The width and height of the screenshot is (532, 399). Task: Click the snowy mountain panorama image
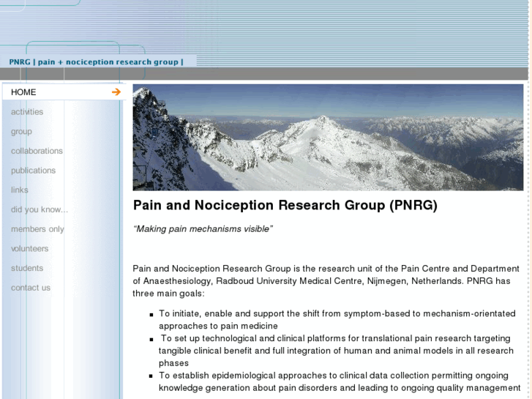point(328,137)
